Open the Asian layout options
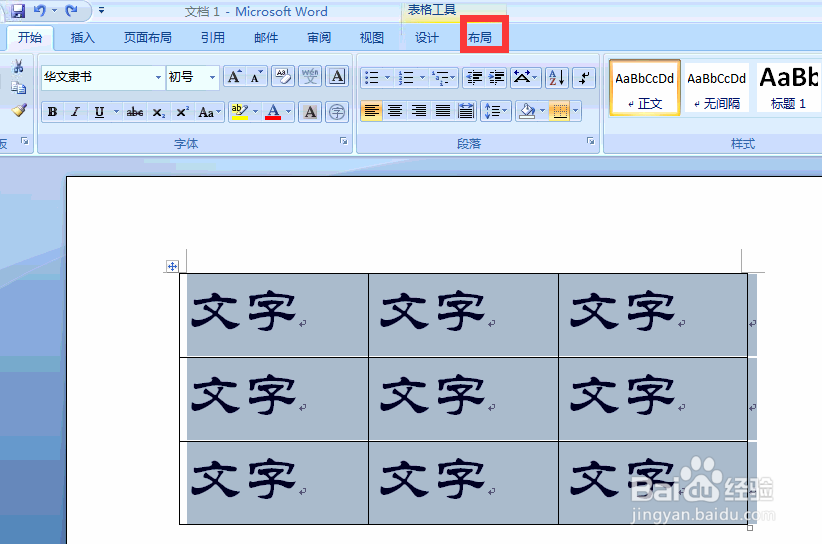 pyautogui.click(x=525, y=78)
